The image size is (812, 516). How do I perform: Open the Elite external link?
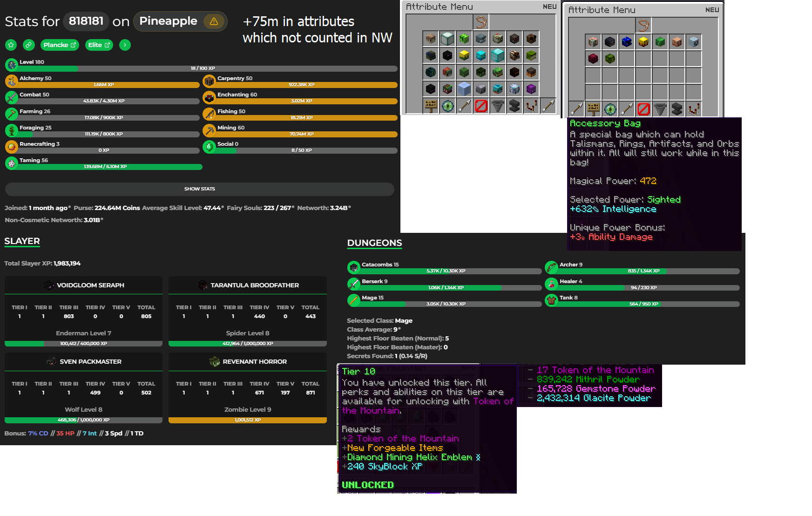point(99,45)
